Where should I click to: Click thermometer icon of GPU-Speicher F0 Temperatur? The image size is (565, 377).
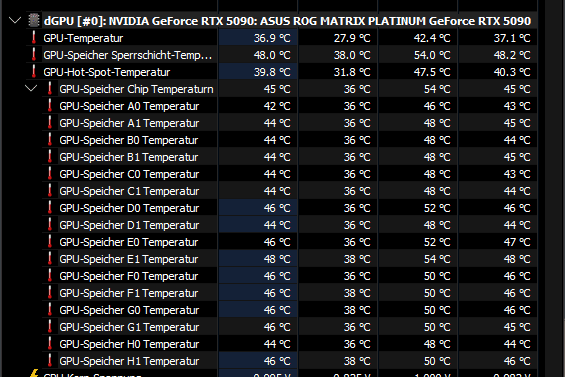50,275
